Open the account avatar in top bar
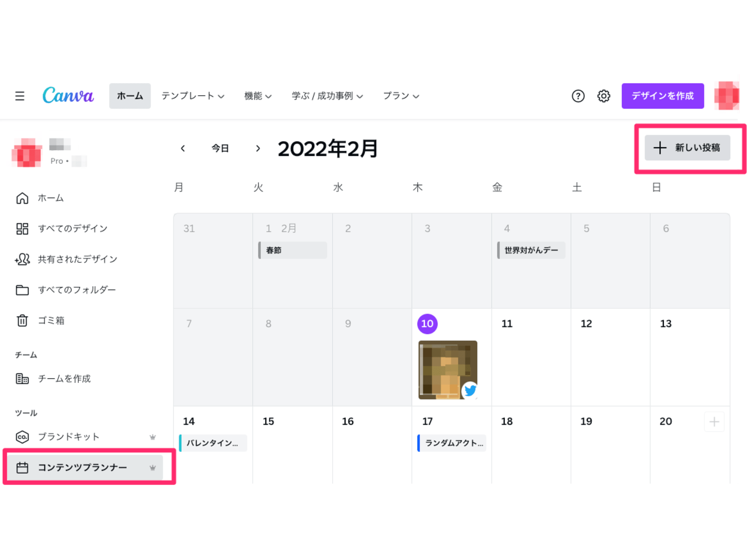The width and height of the screenshot is (747, 560). point(726,96)
